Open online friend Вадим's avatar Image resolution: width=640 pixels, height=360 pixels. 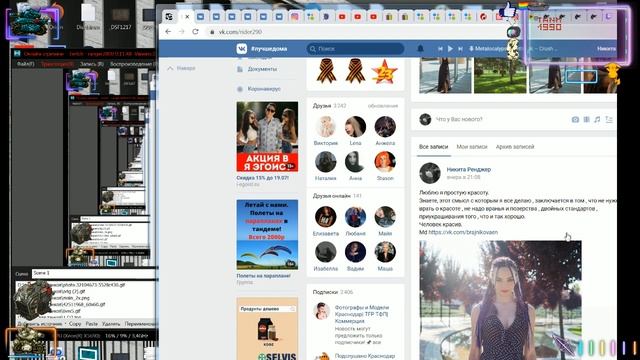355,252
